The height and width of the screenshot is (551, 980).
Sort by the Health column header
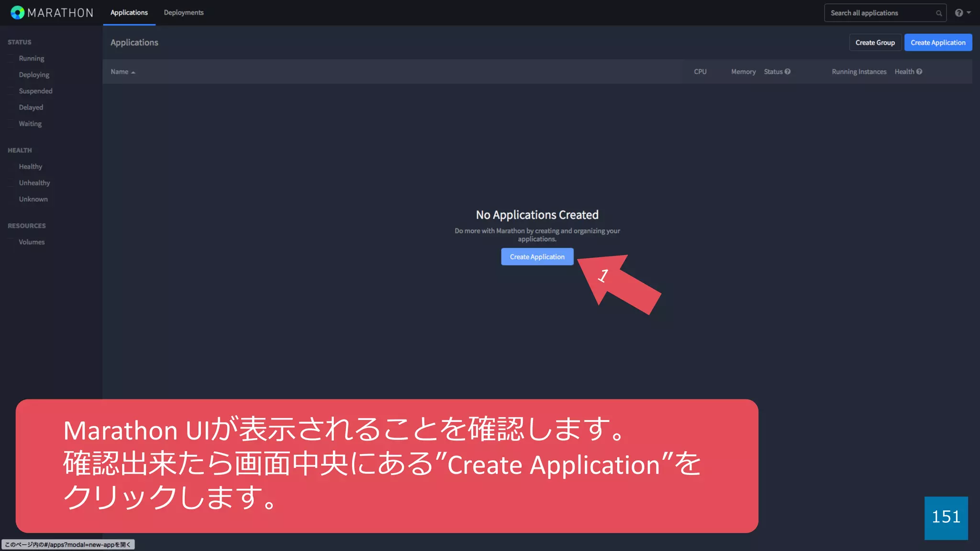(904, 72)
